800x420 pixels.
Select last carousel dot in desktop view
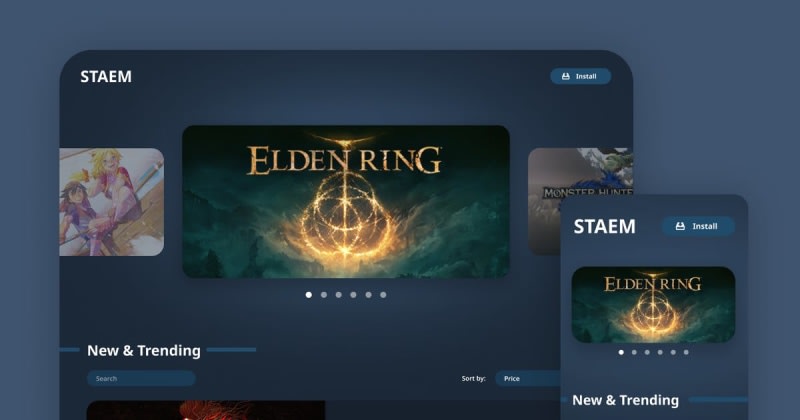coord(383,294)
